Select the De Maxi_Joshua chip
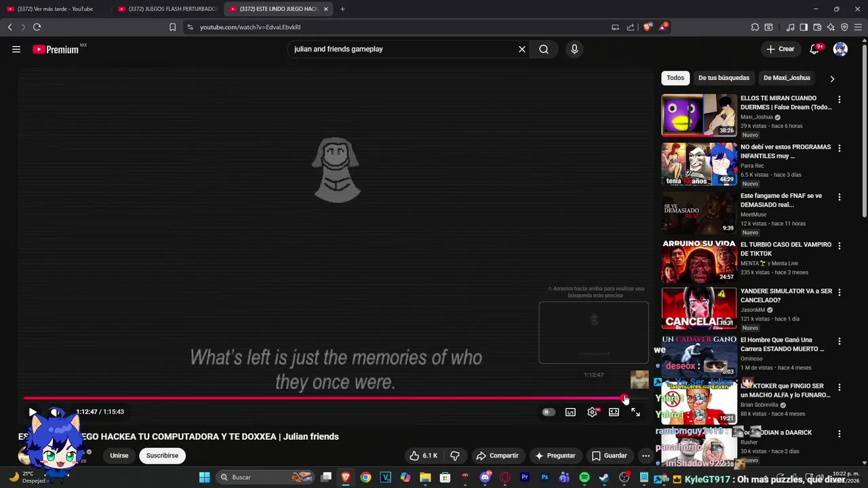 pos(787,78)
